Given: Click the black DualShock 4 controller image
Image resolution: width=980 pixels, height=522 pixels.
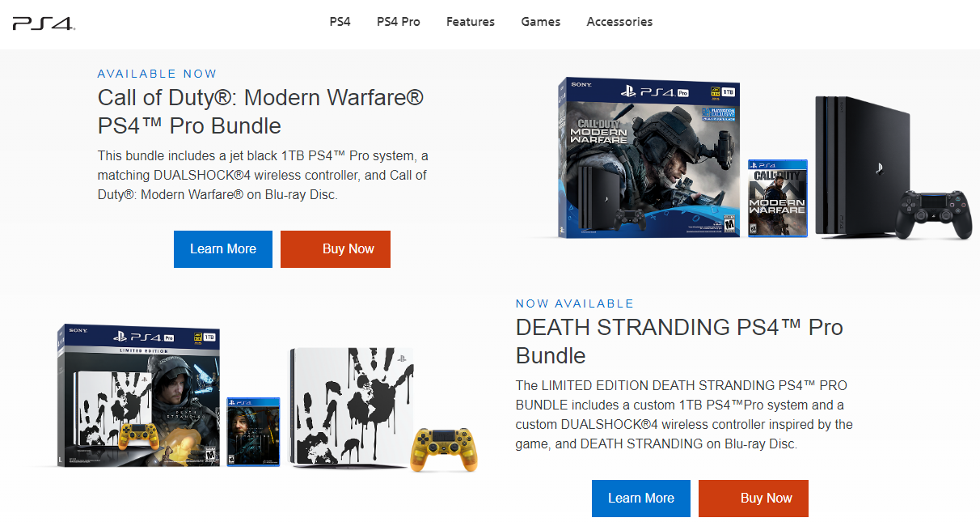Looking at the screenshot, I should tap(937, 214).
